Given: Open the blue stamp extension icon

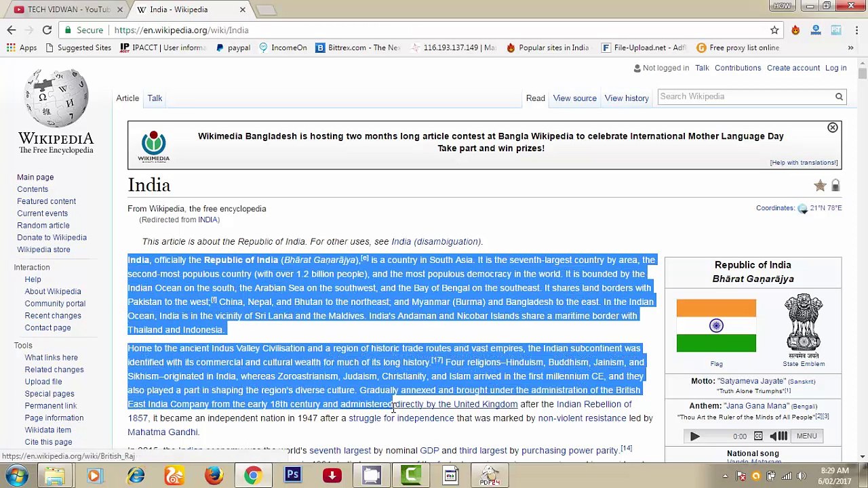Looking at the screenshot, I should click(816, 30).
